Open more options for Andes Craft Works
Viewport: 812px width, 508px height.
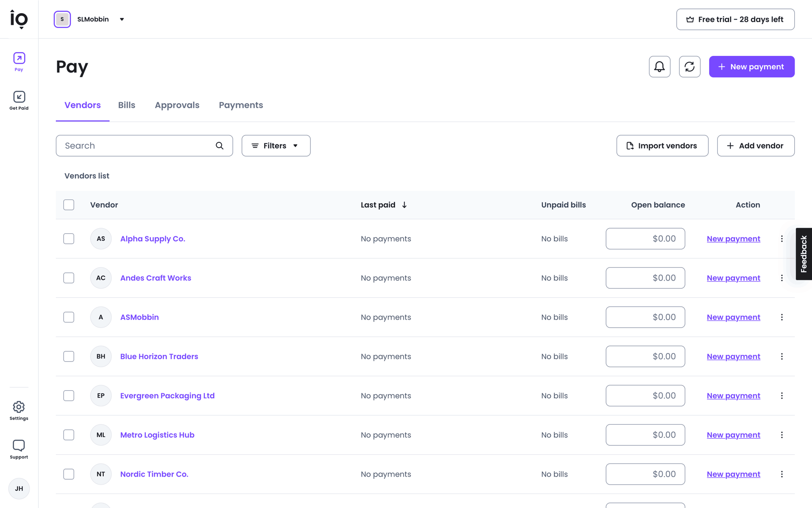[x=782, y=278]
